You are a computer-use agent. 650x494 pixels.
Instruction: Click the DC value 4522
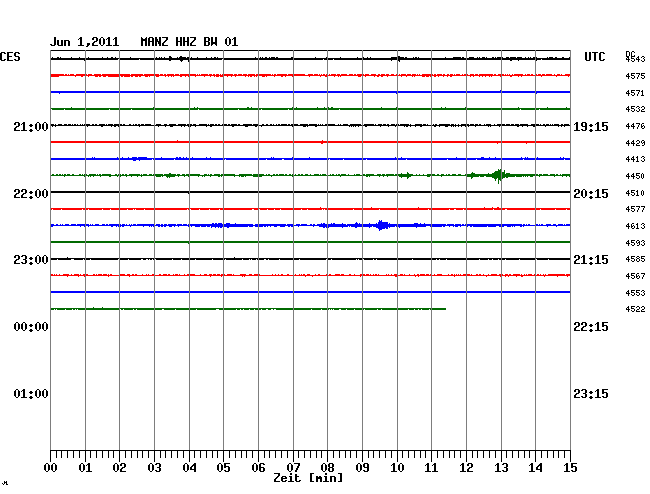click(635, 309)
